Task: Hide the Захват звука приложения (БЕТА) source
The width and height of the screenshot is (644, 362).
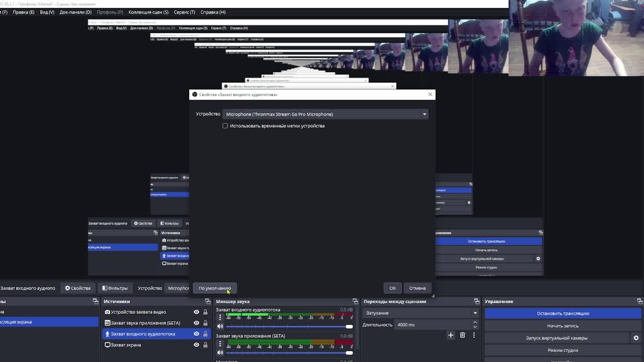Action: coord(196,323)
